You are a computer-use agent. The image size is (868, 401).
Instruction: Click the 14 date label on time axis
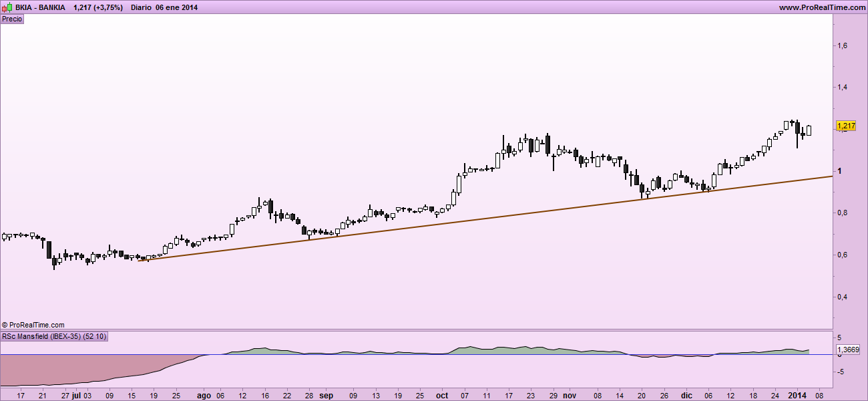click(619, 395)
